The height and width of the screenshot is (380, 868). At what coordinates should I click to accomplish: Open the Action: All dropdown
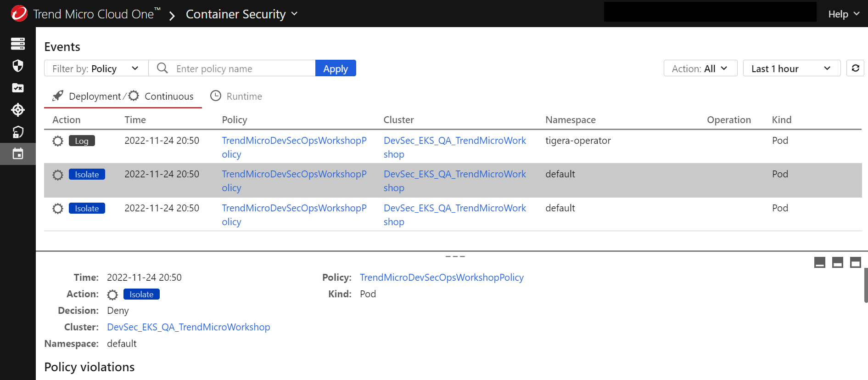700,68
